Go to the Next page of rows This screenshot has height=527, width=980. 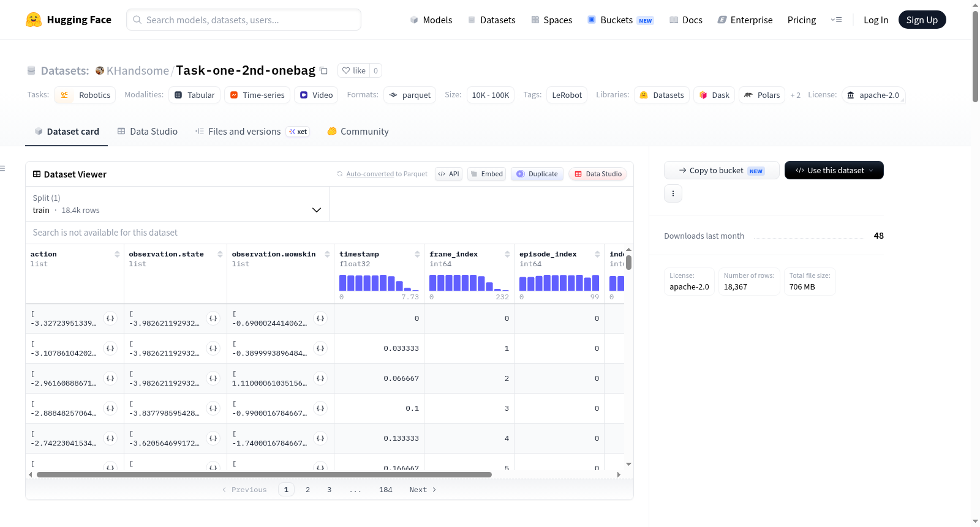pyautogui.click(x=423, y=490)
